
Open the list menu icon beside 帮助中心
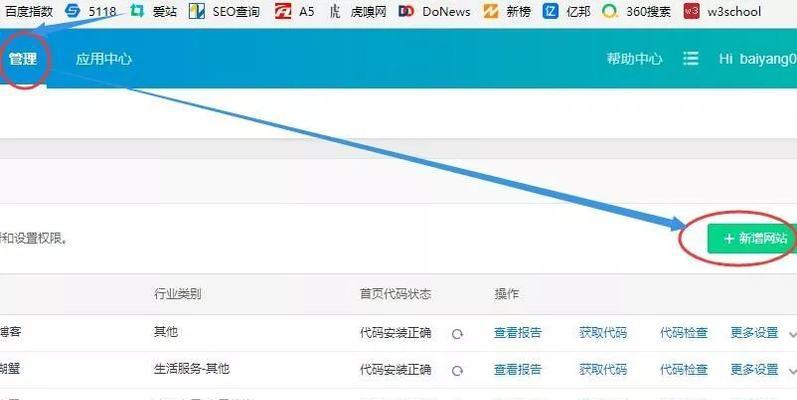pyautogui.click(x=690, y=59)
